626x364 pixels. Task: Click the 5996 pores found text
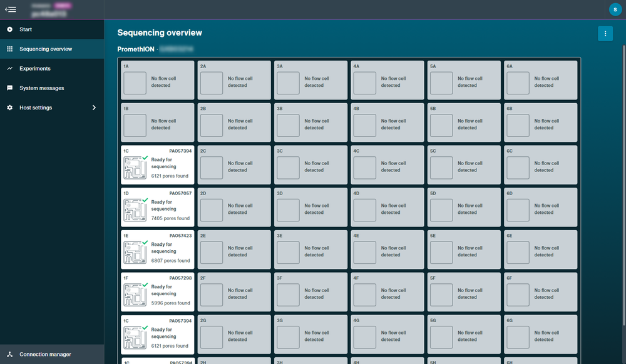click(170, 303)
